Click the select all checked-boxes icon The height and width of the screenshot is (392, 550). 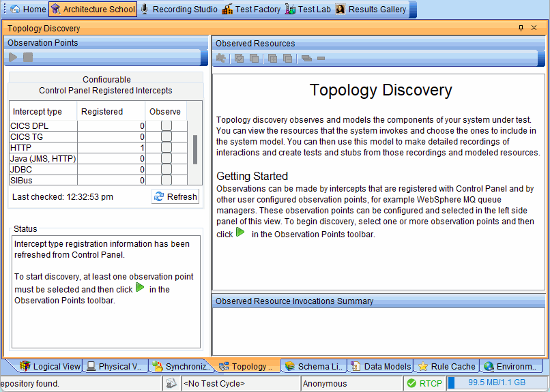click(x=240, y=58)
